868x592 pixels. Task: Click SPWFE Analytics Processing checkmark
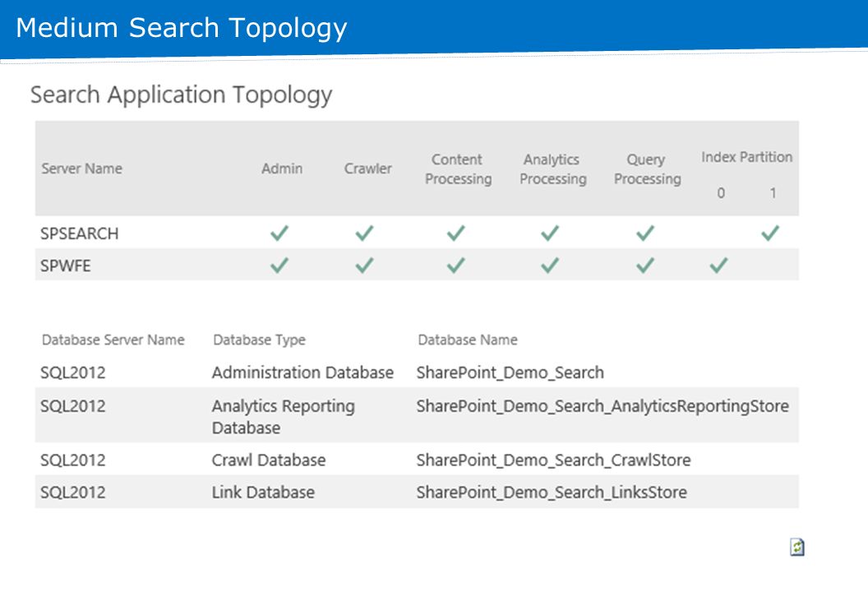click(x=550, y=266)
